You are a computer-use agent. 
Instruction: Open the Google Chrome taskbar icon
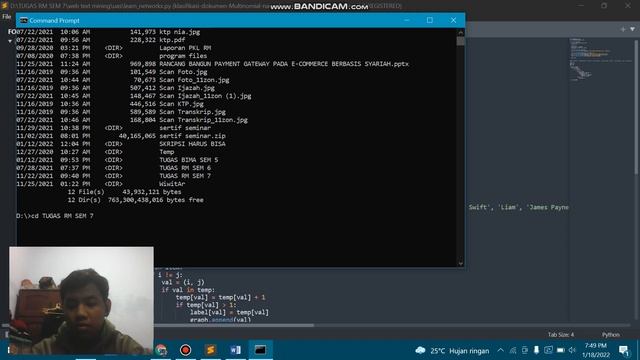[x=161, y=350]
